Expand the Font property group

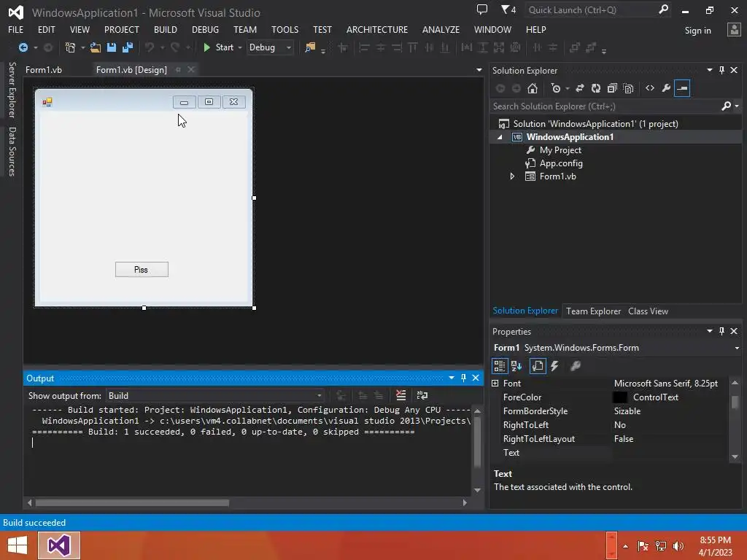pos(495,384)
